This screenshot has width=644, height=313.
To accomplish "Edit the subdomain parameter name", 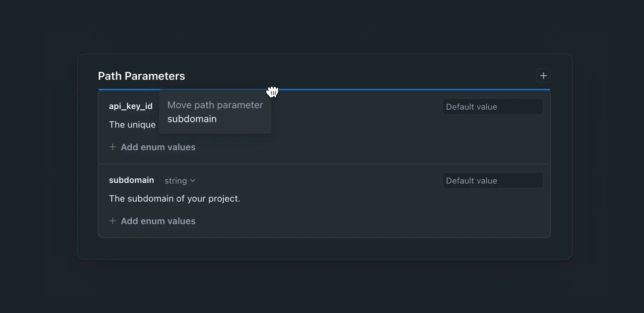I will click(131, 180).
